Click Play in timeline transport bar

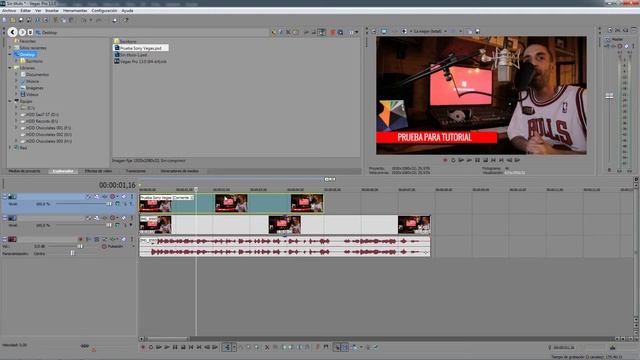(167, 347)
